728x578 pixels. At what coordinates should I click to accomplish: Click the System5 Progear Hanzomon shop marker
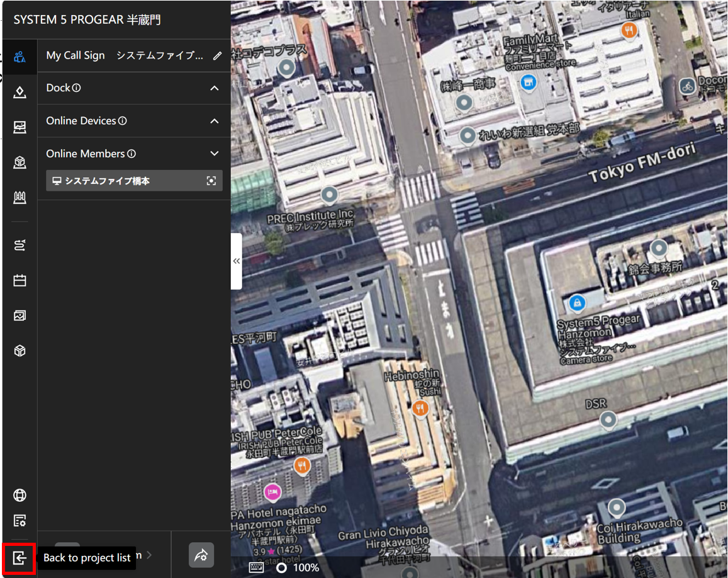(577, 304)
